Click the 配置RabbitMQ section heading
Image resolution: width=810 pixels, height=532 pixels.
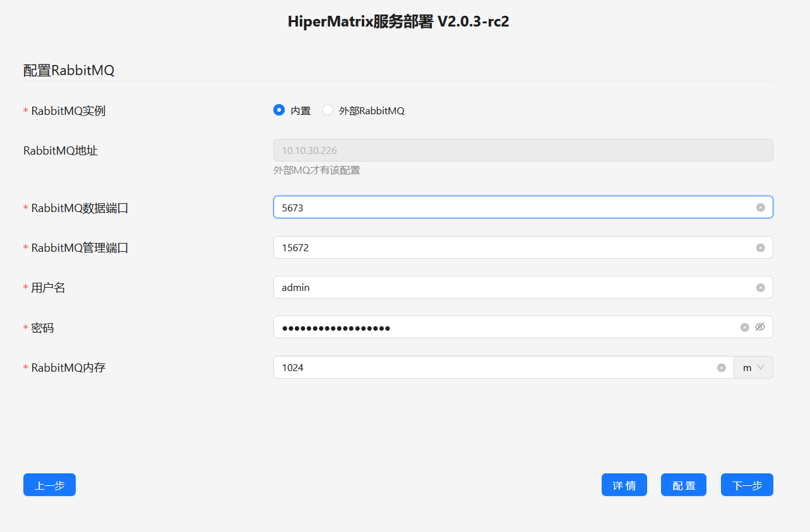69,70
